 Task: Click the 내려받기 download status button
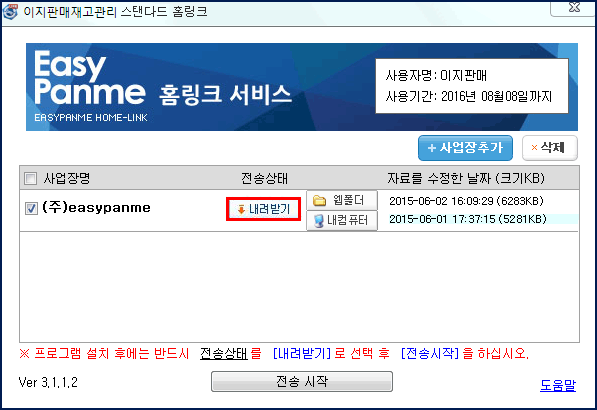point(263,209)
